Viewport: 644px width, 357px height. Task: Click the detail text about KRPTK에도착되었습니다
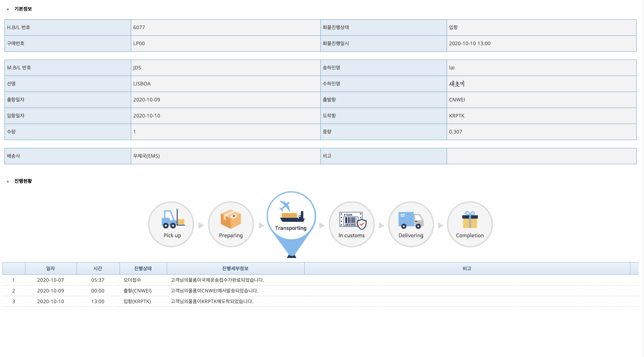(x=212, y=302)
